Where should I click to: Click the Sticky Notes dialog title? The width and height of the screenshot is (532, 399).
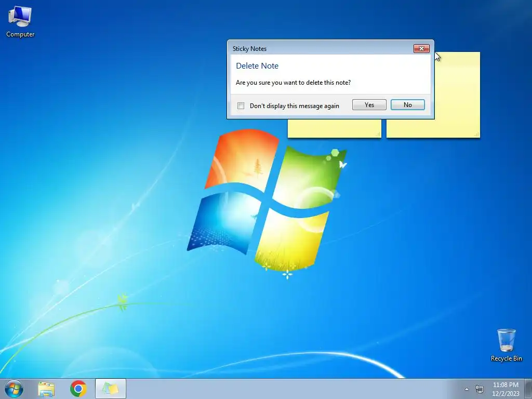tap(249, 48)
